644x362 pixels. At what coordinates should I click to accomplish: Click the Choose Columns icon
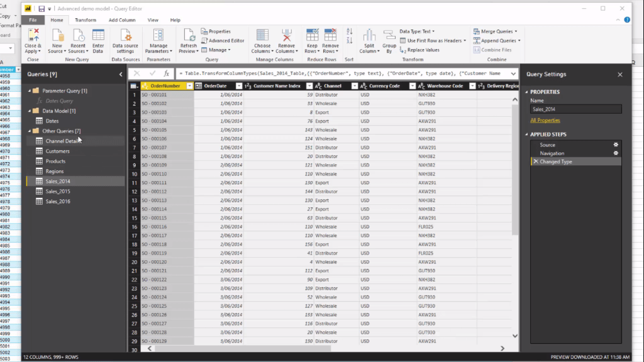262,36
